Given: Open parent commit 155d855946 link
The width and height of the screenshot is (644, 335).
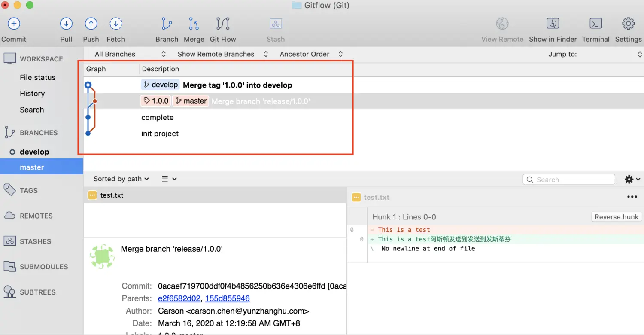Looking at the screenshot, I should 227,298.
